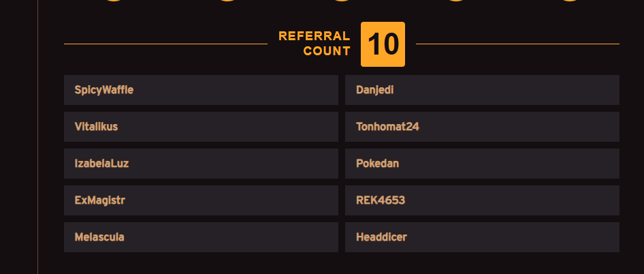Screen dimensions: 644x274
Task: Click the middle partial orange circle at top
Action: click(342, 1)
